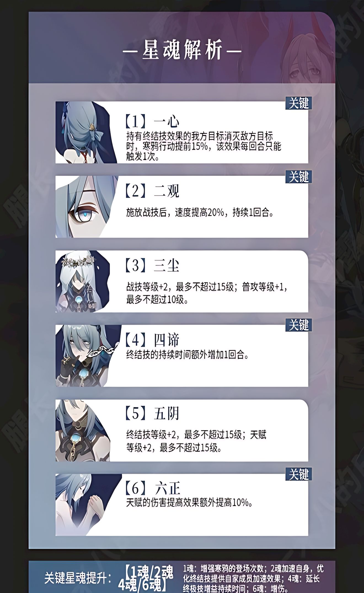Select the 【2】二观 eidolon heading
Viewport: 364px width, 593px height.
(152, 191)
